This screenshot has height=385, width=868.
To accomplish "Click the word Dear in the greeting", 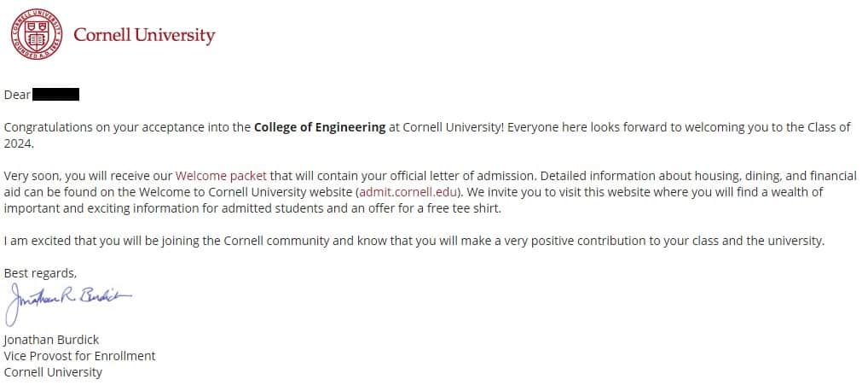I will (x=17, y=95).
